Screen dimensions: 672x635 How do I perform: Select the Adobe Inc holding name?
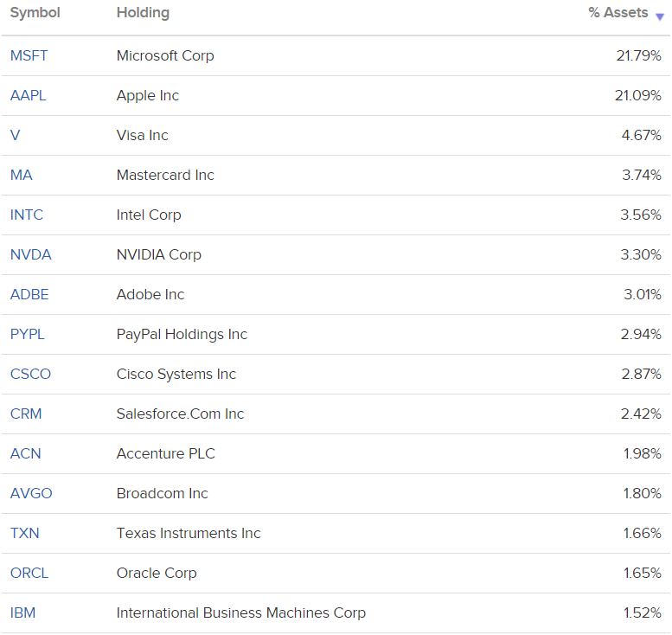(150, 294)
